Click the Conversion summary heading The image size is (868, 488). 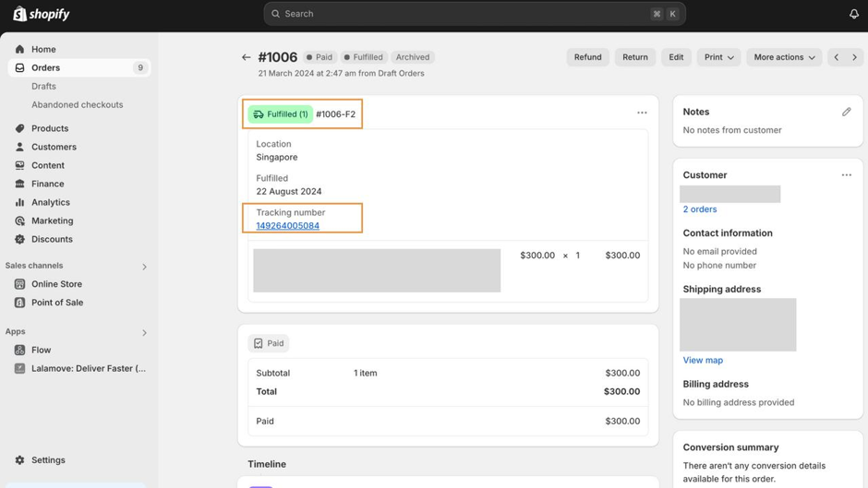click(x=730, y=447)
